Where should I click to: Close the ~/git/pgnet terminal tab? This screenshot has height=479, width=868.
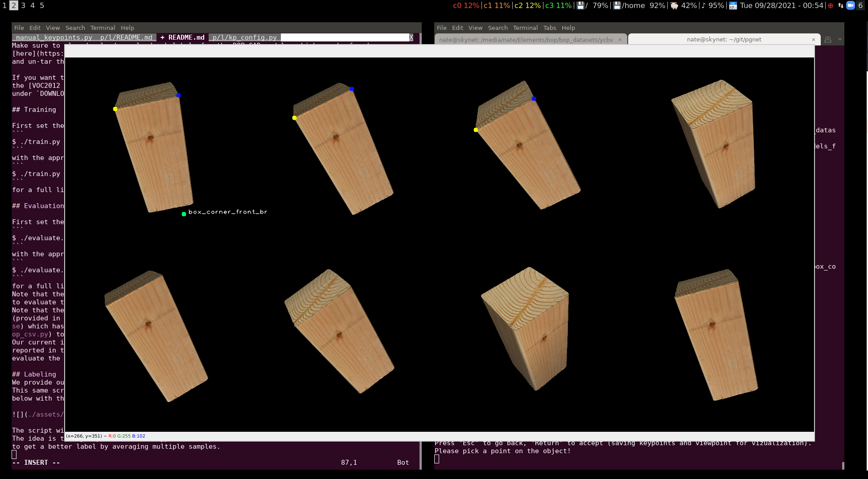pyautogui.click(x=814, y=40)
